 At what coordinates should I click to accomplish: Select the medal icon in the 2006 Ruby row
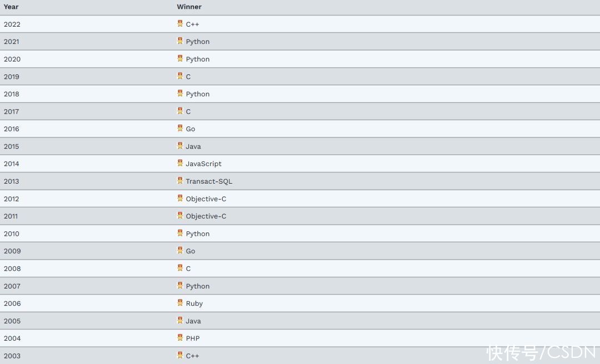180,302
